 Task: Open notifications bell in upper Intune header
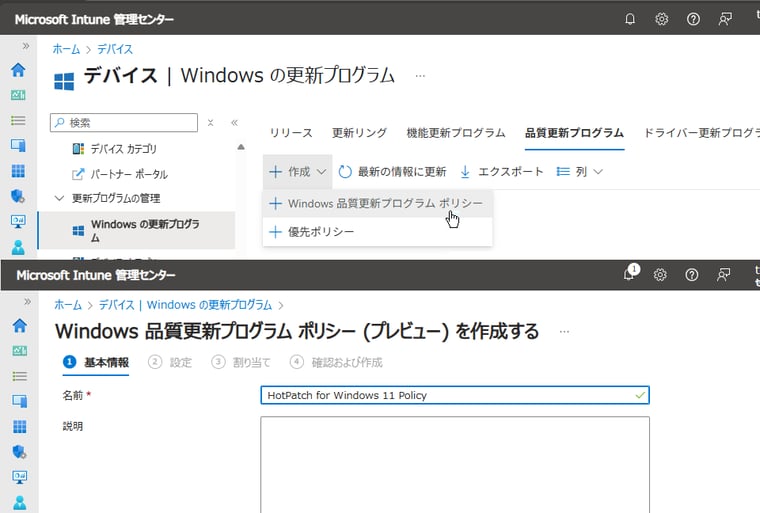630,19
